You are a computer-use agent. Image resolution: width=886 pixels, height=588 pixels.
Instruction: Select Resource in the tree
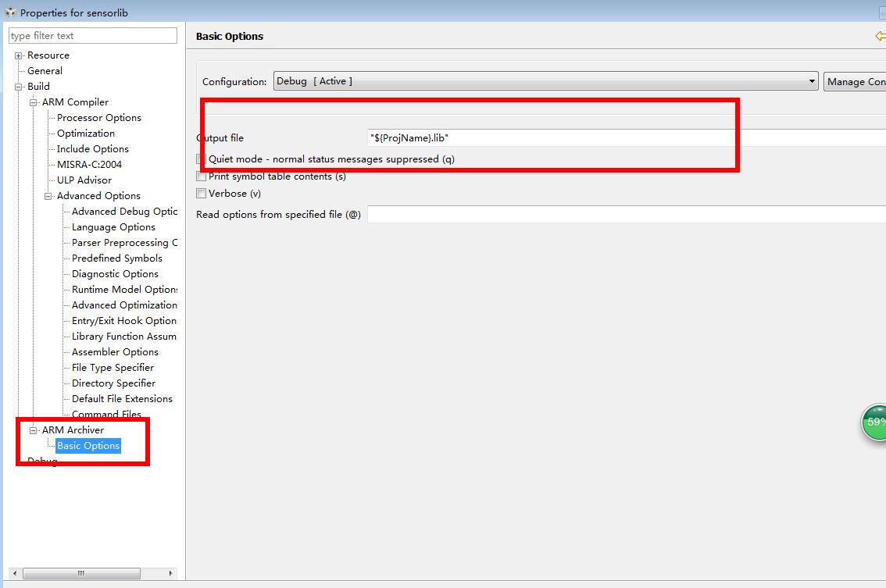[x=48, y=55]
